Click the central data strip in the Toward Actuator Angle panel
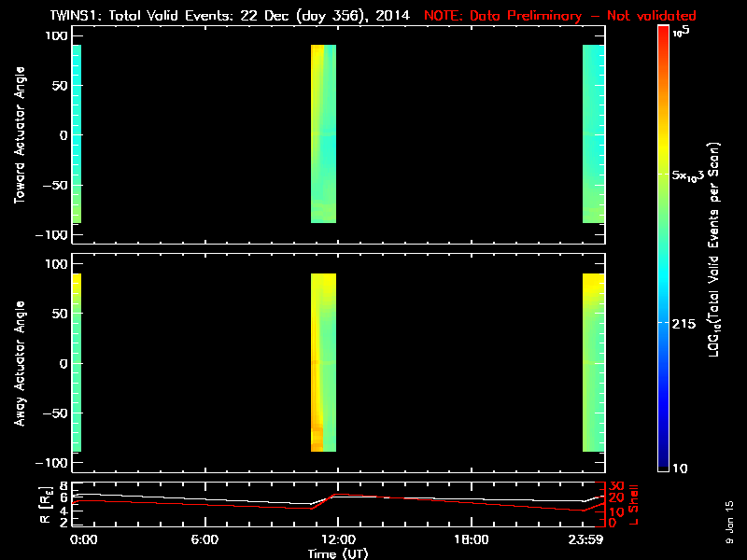Image resolution: width=747 pixels, height=560 pixels. click(x=323, y=133)
